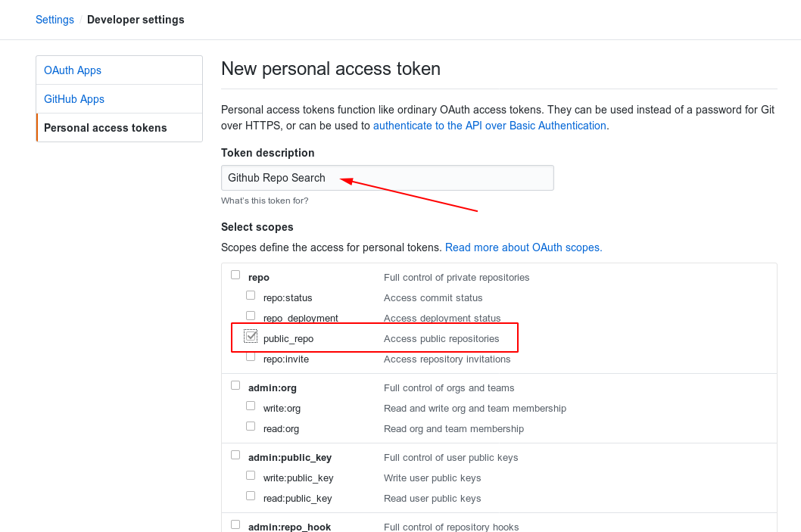Uncheck the public_repo scope checkbox
Screen dimensions: 801x532
coord(251,337)
